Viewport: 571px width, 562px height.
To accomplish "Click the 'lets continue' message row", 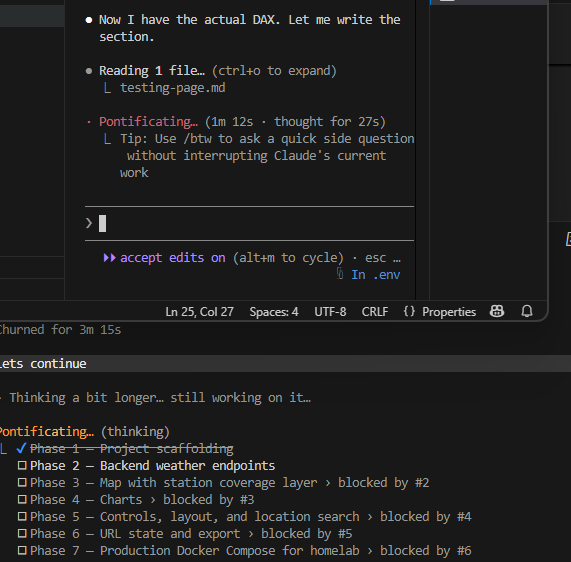I will click(x=286, y=363).
